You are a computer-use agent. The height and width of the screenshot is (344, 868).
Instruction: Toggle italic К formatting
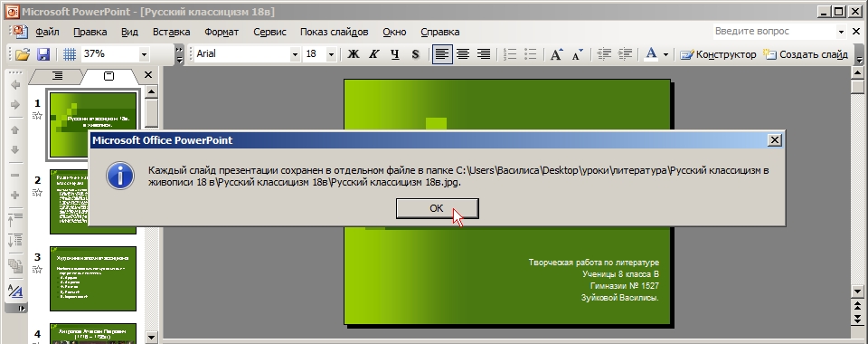[373, 54]
